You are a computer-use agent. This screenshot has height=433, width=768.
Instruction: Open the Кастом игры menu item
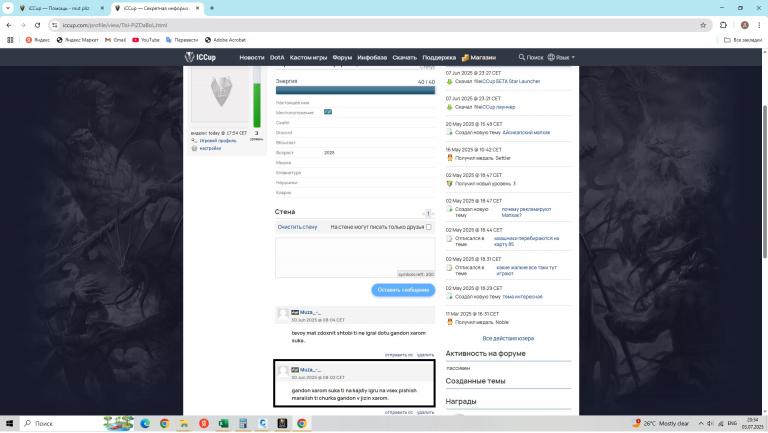pyautogui.click(x=308, y=57)
